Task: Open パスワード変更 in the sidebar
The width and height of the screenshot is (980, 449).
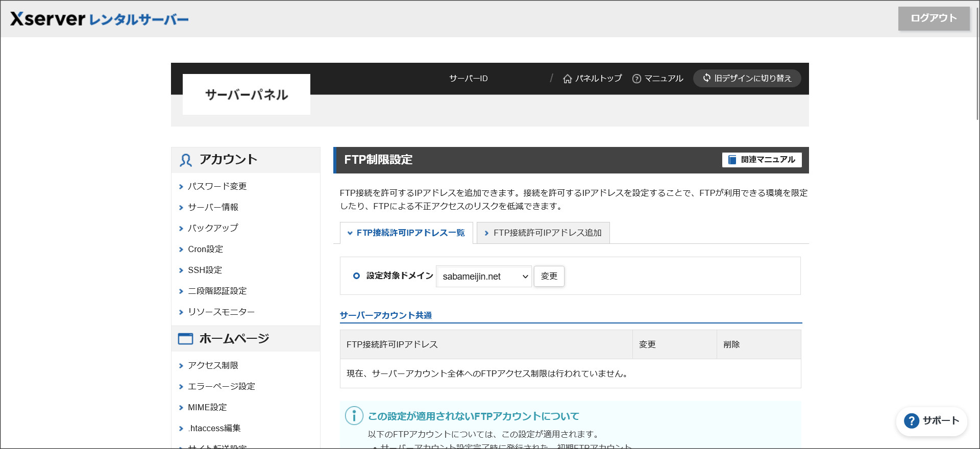Action: click(x=217, y=187)
